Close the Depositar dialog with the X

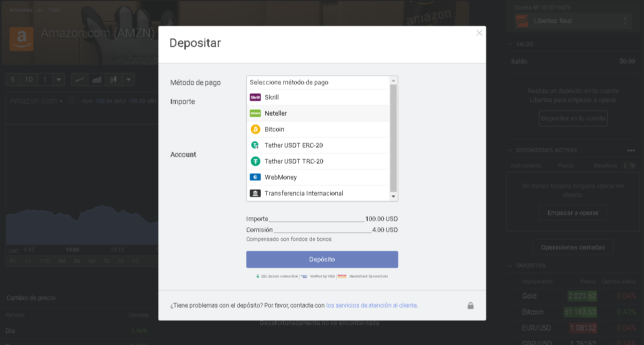point(479,33)
